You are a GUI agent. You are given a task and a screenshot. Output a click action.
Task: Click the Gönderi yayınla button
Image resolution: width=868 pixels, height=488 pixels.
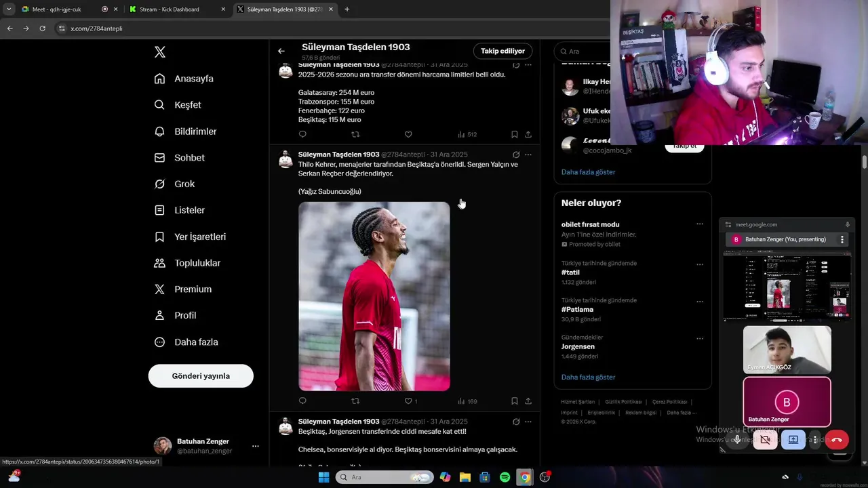201,376
